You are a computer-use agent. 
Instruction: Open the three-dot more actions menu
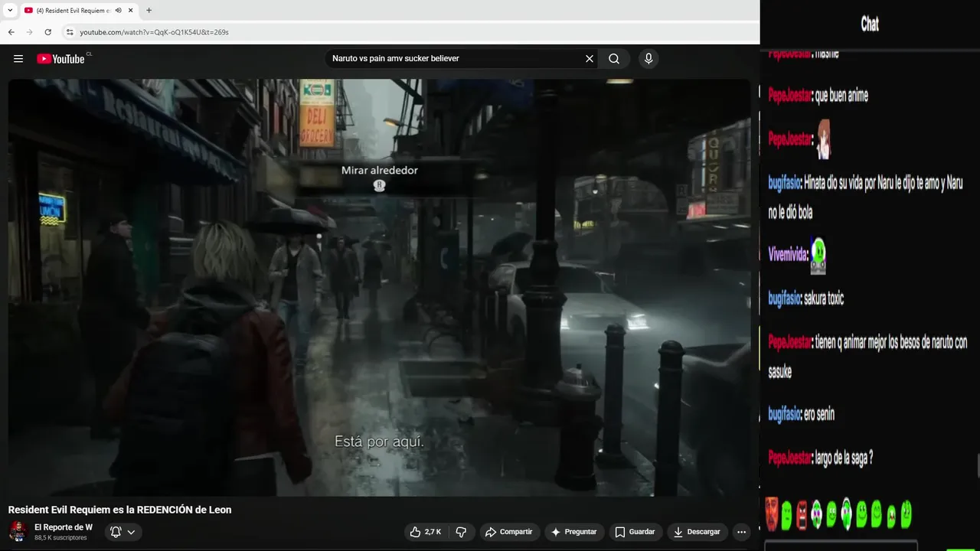click(741, 532)
